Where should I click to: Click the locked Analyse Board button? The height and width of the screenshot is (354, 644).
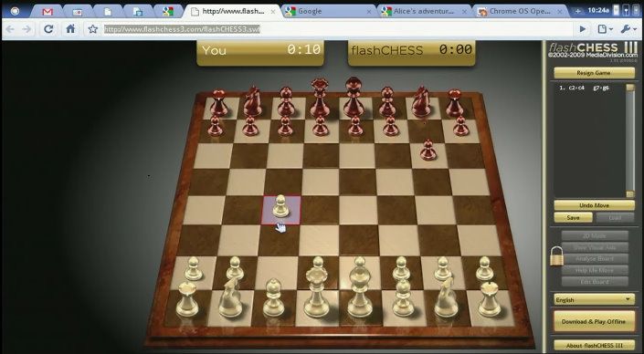(x=595, y=259)
